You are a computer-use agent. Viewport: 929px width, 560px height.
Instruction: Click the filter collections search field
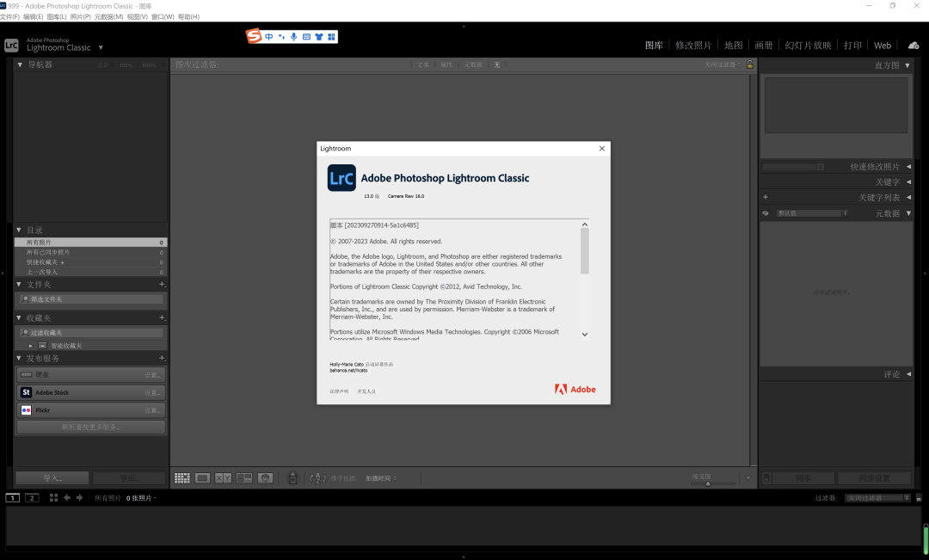coord(90,332)
